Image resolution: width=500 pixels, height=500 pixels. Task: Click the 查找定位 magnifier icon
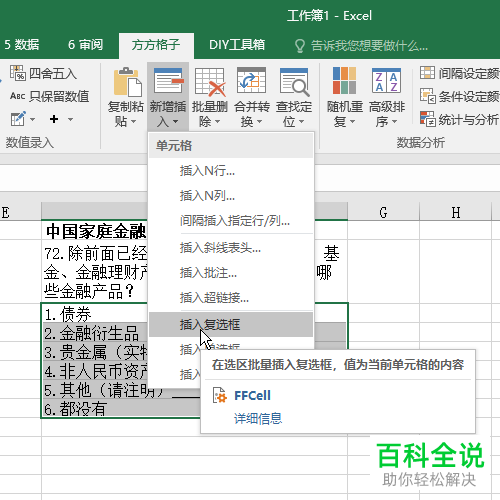pyautogui.click(x=294, y=82)
